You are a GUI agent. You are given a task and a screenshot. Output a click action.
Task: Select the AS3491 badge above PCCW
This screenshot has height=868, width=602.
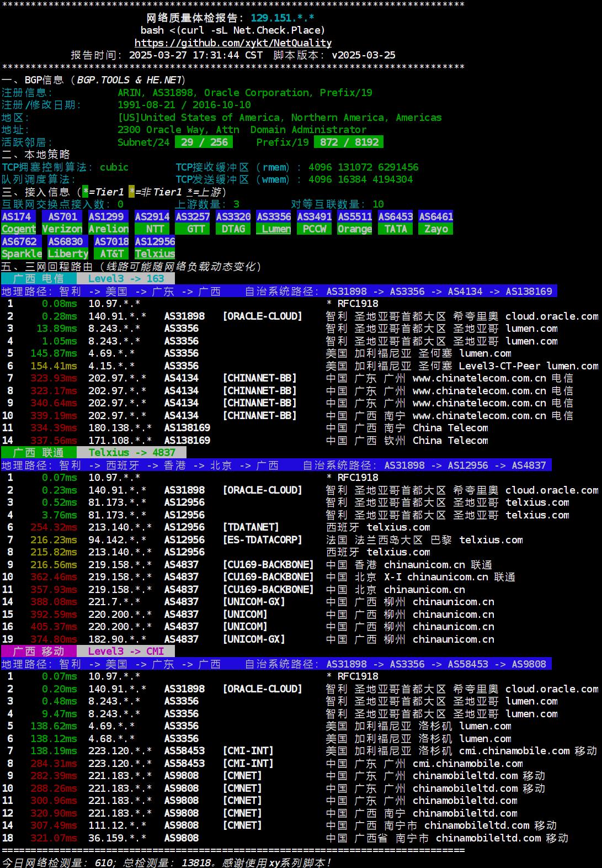point(315,216)
